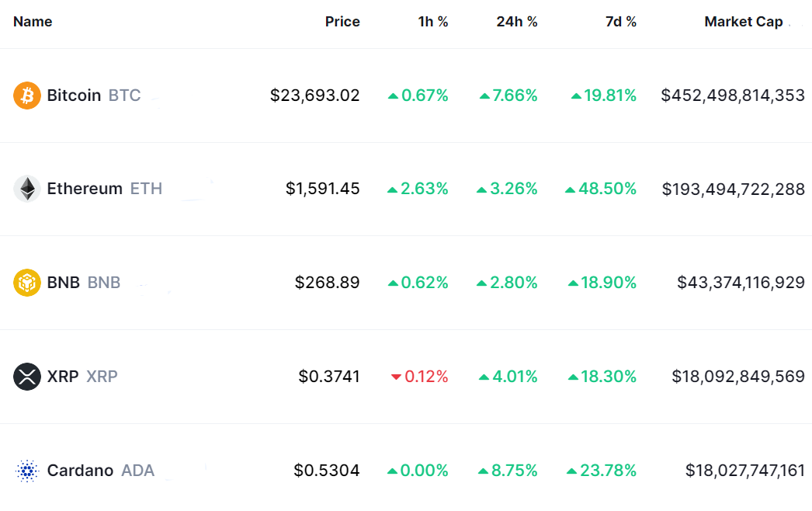812x511 pixels.
Task: Click Ethereum's 7d green up-arrow icon
Action: coord(571,189)
